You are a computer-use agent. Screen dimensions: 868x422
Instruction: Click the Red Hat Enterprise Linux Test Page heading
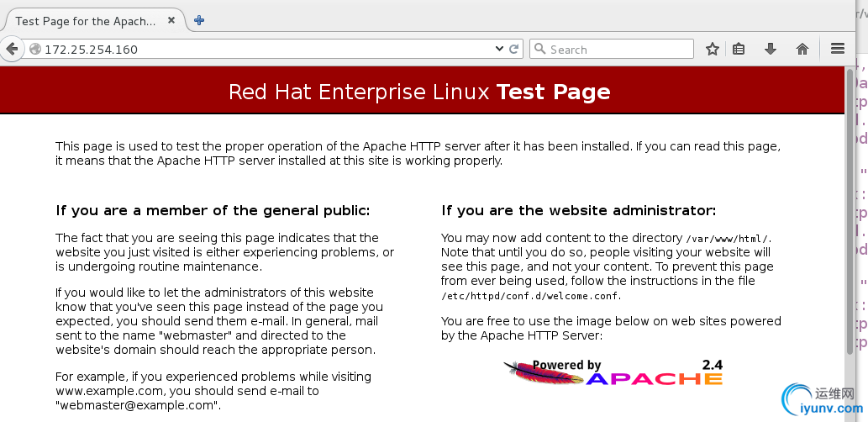[419, 92]
